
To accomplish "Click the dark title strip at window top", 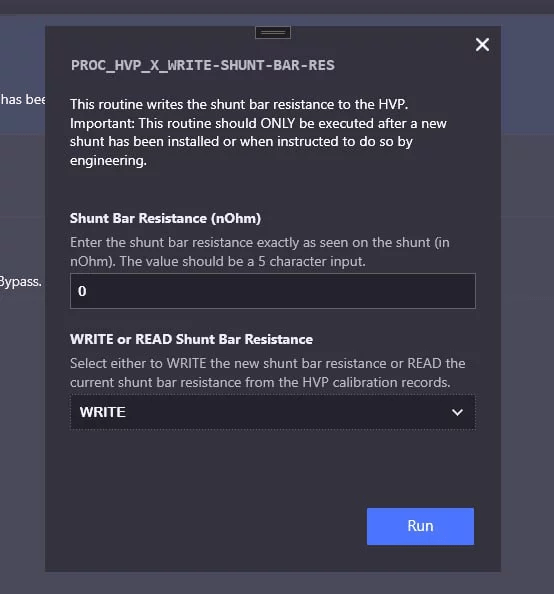I will tap(277, 7).
